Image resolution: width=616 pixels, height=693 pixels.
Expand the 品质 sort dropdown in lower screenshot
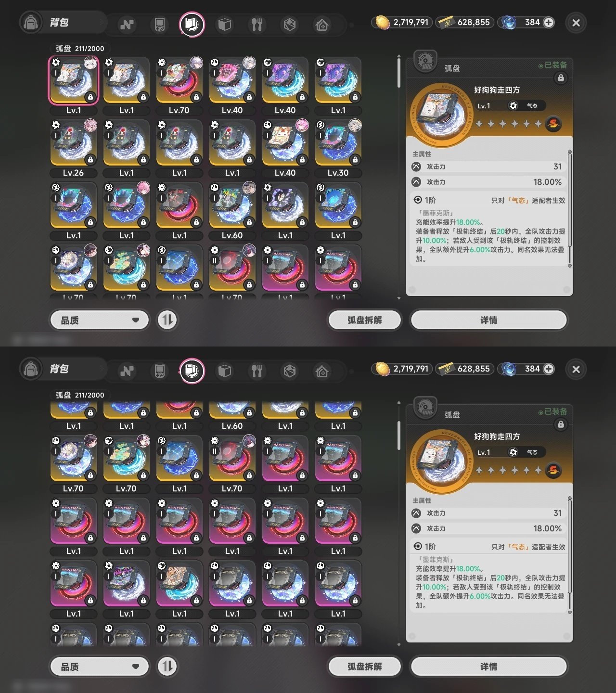(x=100, y=667)
